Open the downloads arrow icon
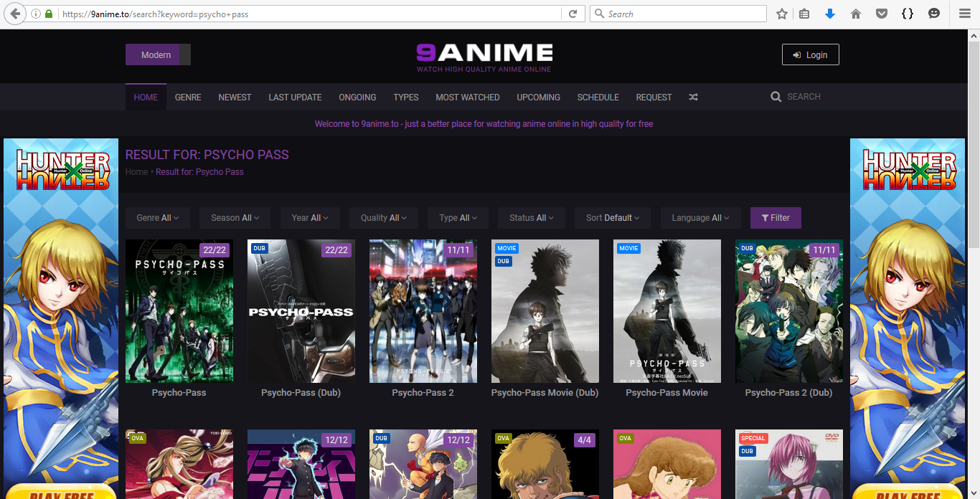Screen dimensions: 980x499 (830, 14)
